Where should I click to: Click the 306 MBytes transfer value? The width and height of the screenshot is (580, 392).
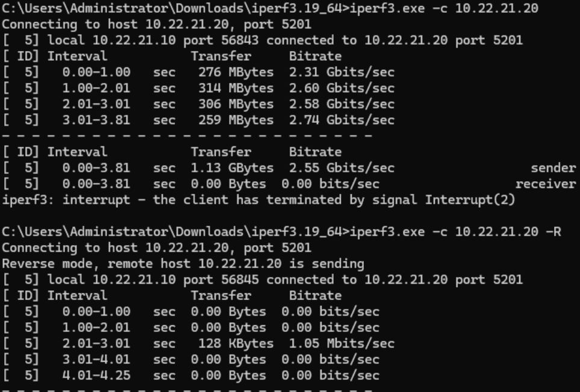[235, 104]
